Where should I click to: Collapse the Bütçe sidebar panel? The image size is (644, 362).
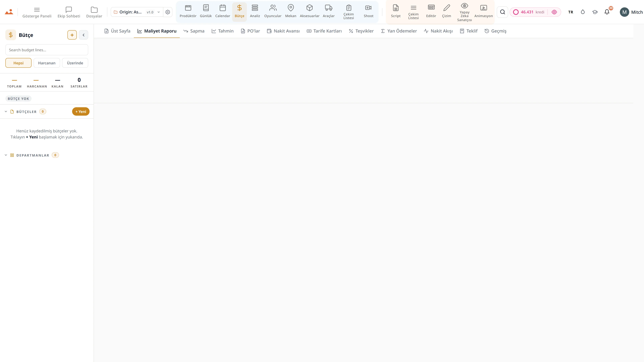[x=84, y=35]
